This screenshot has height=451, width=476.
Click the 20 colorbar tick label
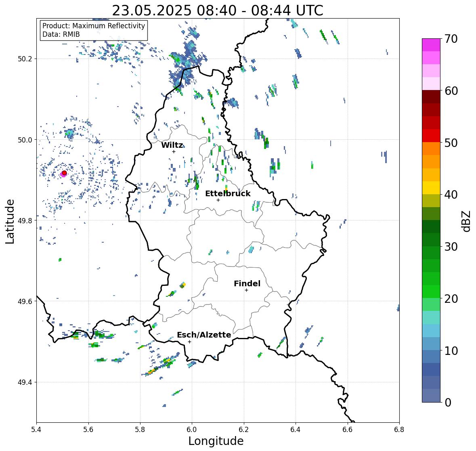point(451,299)
